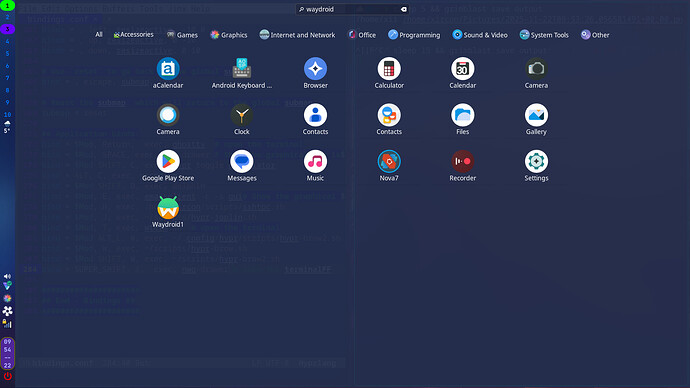Switch to workspace 10 in sidebar
This screenshot has height=388, width=690.
click(x=7, y=114)
